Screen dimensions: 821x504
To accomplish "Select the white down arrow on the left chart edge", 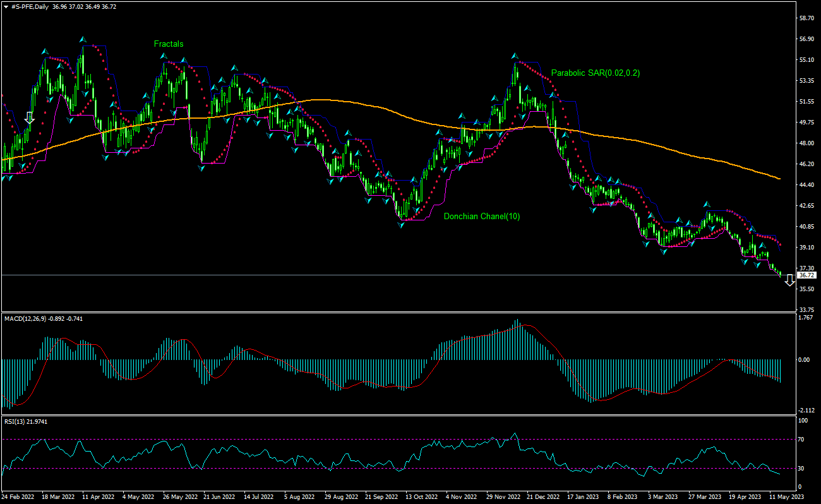I will coord(29,117).
